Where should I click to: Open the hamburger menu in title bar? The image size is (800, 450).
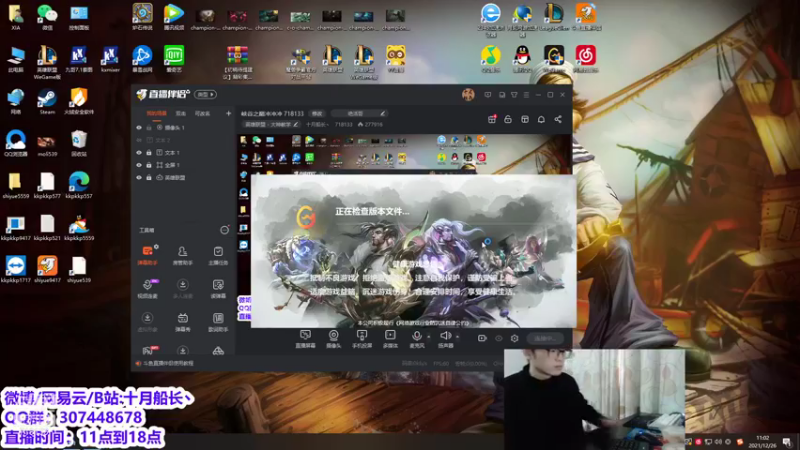(x=526, y=95)
